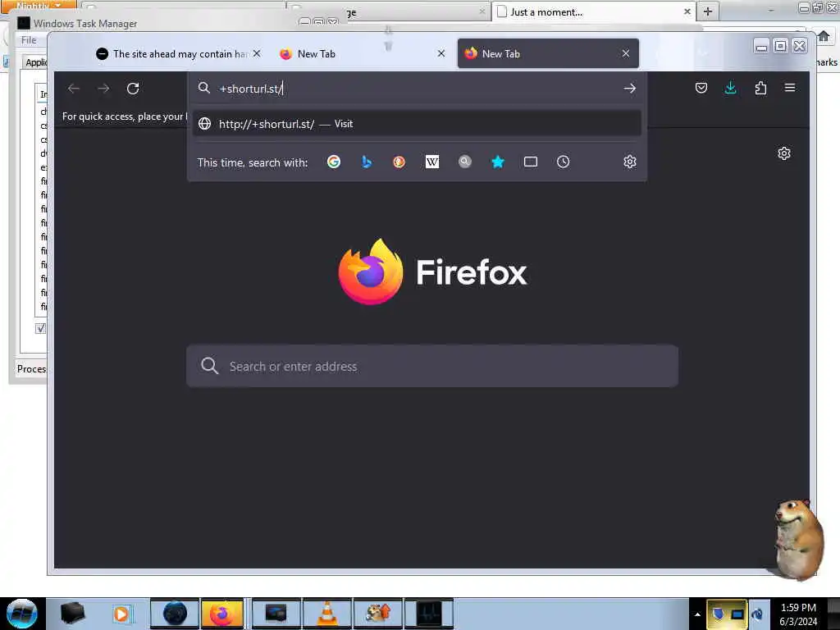The image size is (840, 630).
Task: Click the Firefox logo on new tab
Action: click(371, 272)
